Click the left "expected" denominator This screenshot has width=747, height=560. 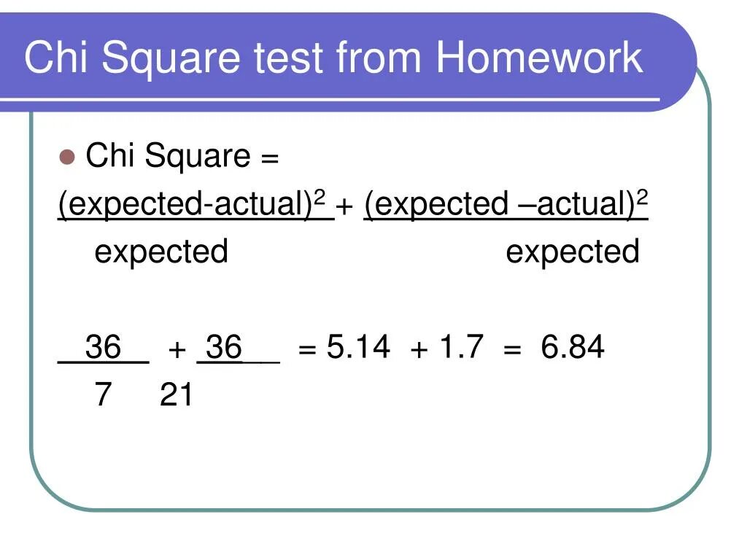(x=161, y=252)
